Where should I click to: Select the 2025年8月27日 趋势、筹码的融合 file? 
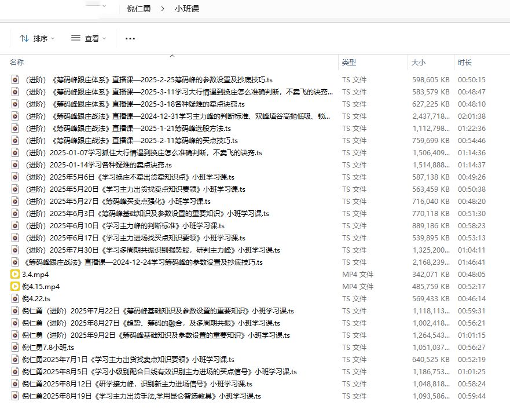coord(151,323)
